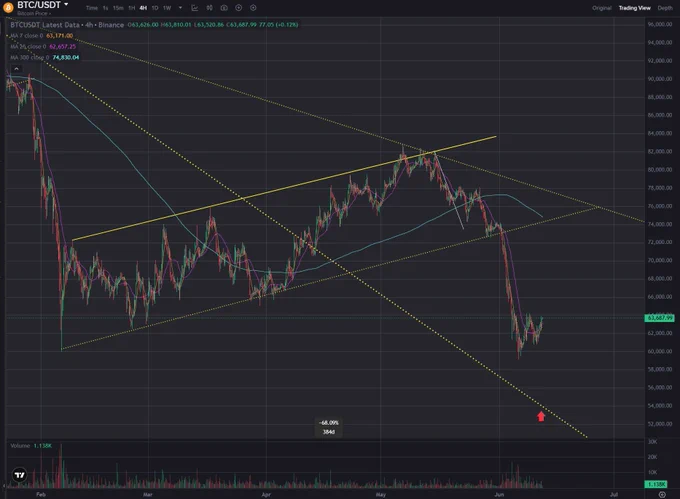This screenshot has height=499, width=680.
Task: Click the Jun label on time axis
Action: 499,494
